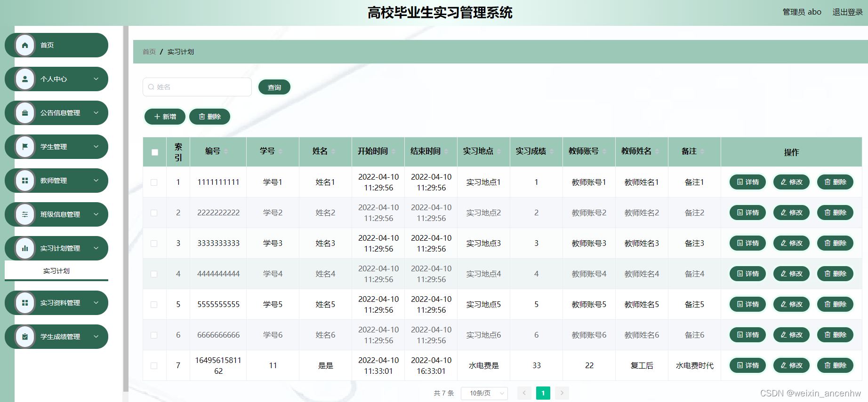Image resolution: width=868 pixels, height=402 pixels.
Task: Expand the 学生管理 chevron
Action: (x=96, y=147)
